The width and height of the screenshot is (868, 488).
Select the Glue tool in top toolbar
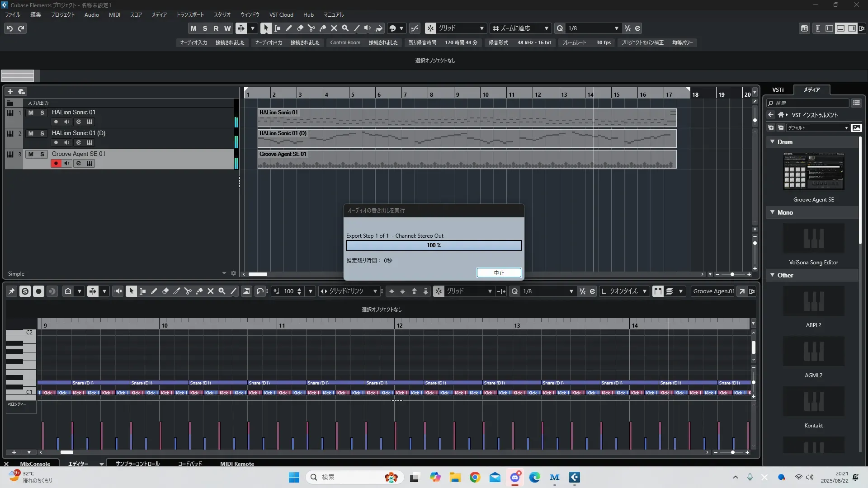point(322,28)
